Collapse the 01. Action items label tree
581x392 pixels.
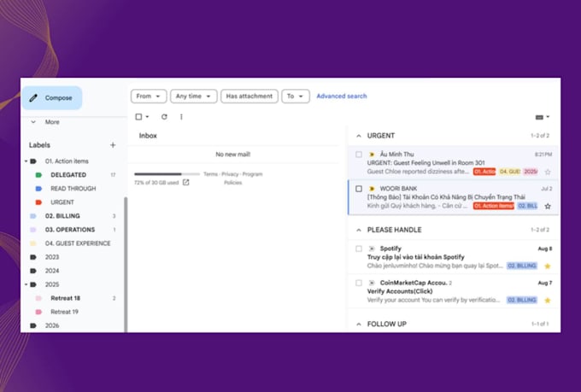[26, 161]
